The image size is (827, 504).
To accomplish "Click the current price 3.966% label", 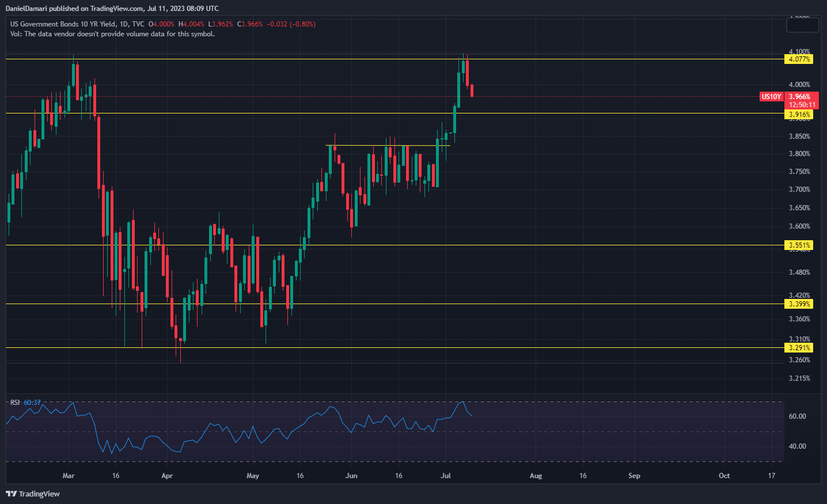I will (801, 97).
